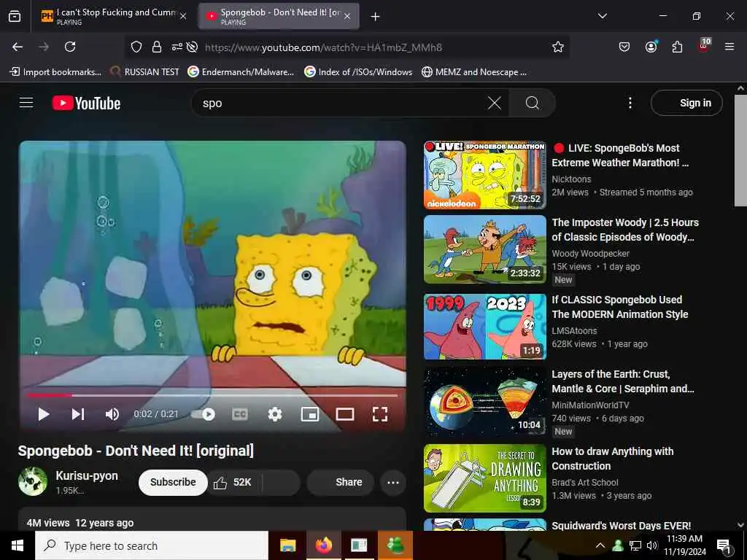Open Import bookmarks bookmark item
Viewport: 747px width, 560px height.
point(55,72)
